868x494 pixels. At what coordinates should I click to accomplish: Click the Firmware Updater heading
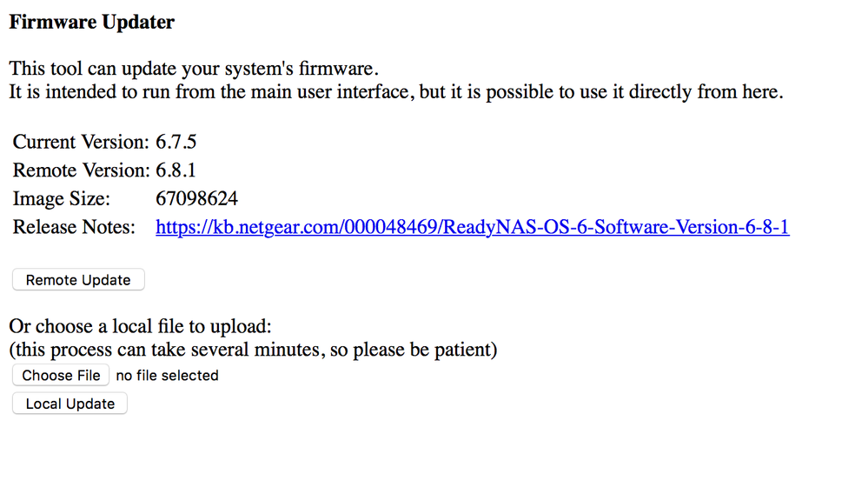coord(91,23)
